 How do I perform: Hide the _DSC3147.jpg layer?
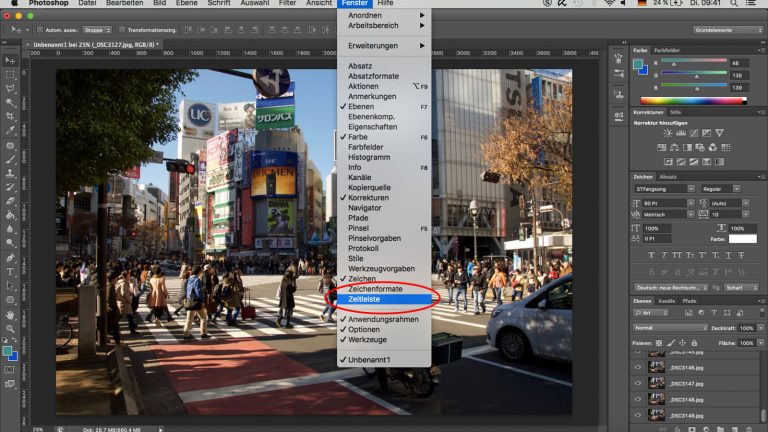click(638, 384)
